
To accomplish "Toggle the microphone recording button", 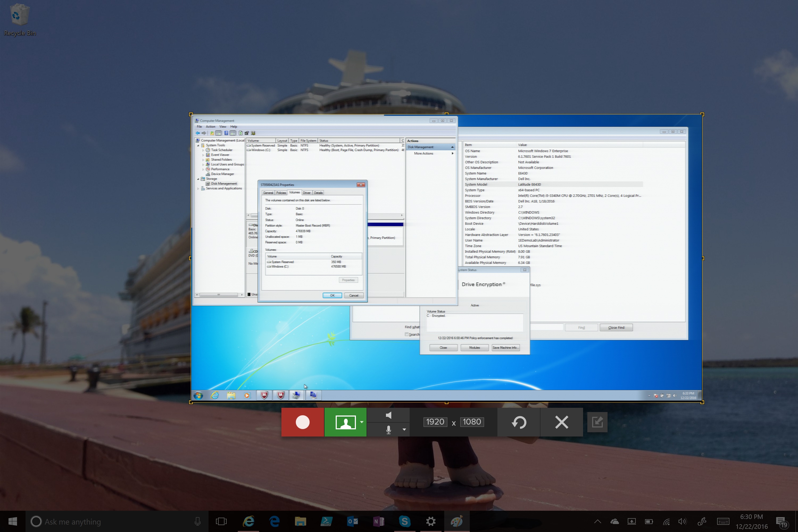I will (x=389, y=430).
